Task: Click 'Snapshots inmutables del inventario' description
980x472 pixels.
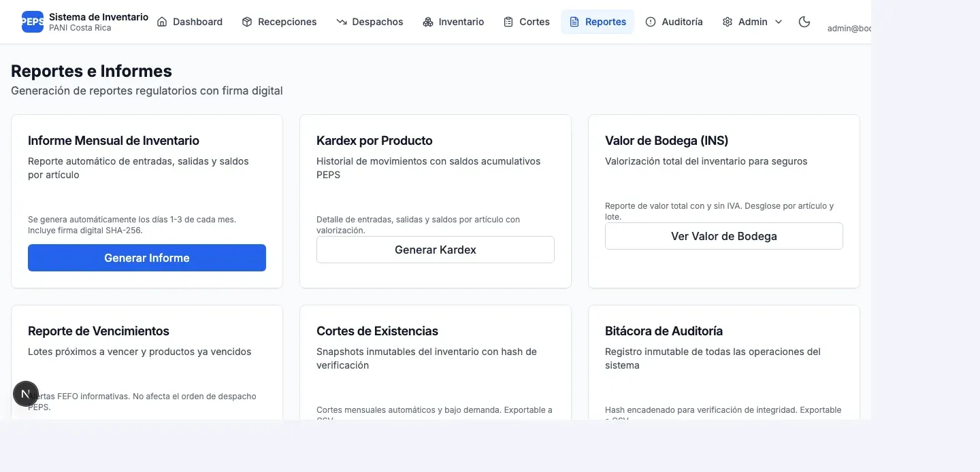Action: click(427, 358)
